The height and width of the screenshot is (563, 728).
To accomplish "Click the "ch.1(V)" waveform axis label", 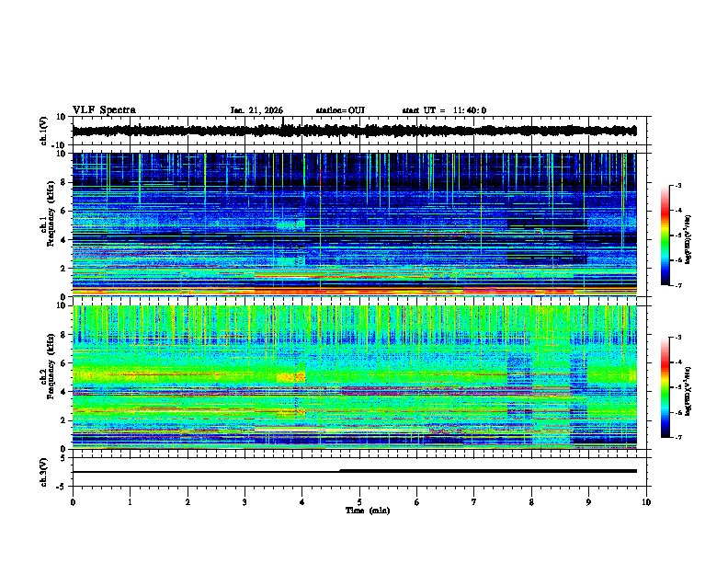I will point(44,131).
